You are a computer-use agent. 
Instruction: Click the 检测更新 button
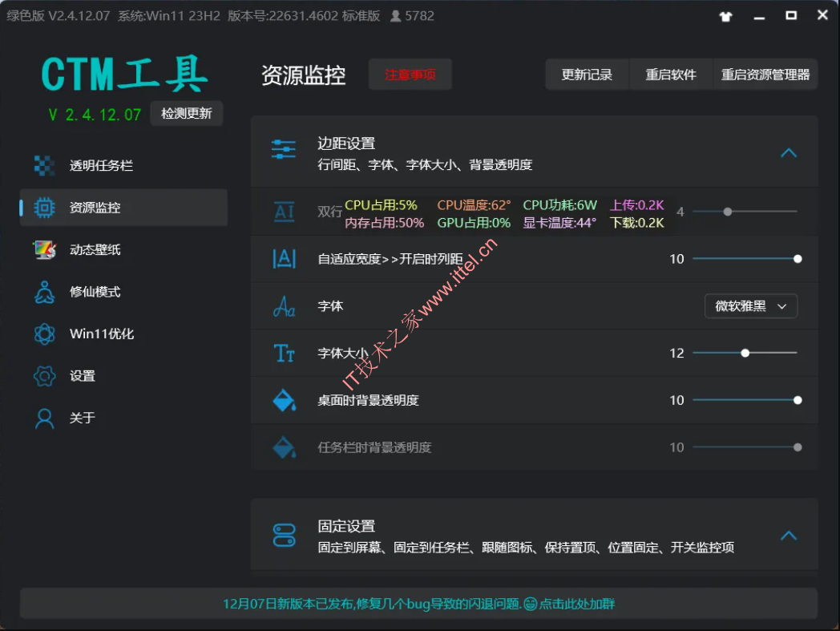click(187, 114)
